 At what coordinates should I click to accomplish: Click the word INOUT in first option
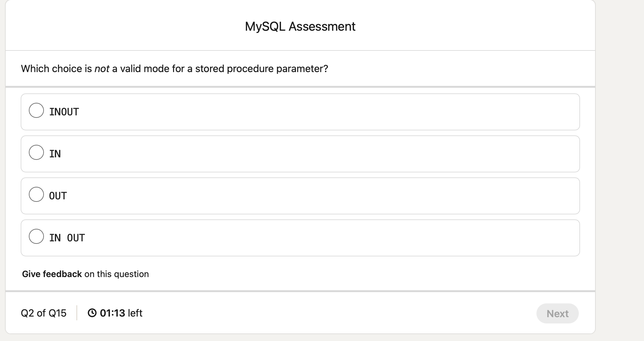point(64,112)
